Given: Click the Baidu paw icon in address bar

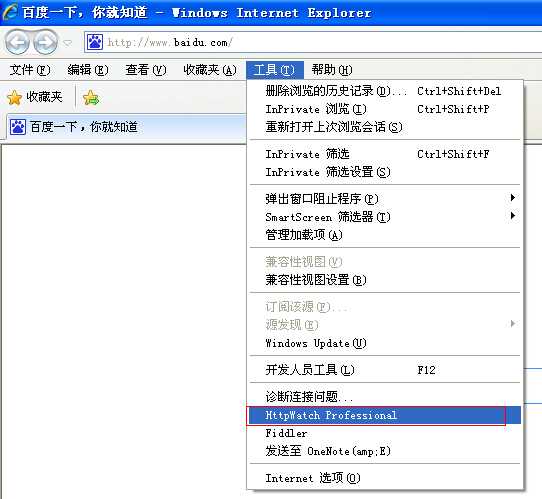Looking at the screenshot, I should [94, 42].
